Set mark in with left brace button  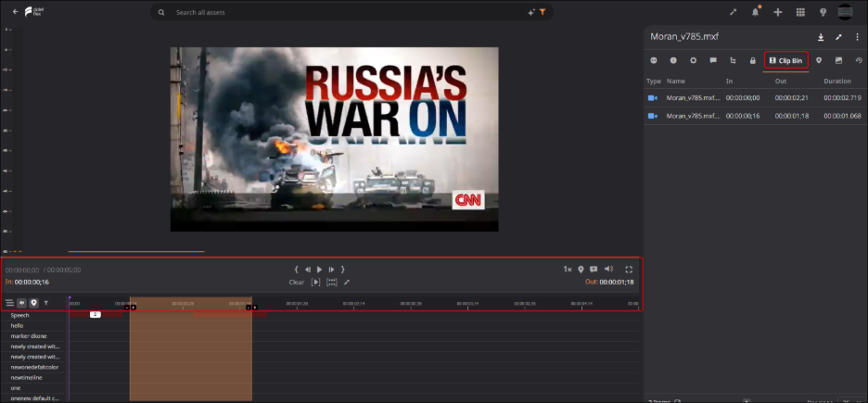[x=296, y=270]
